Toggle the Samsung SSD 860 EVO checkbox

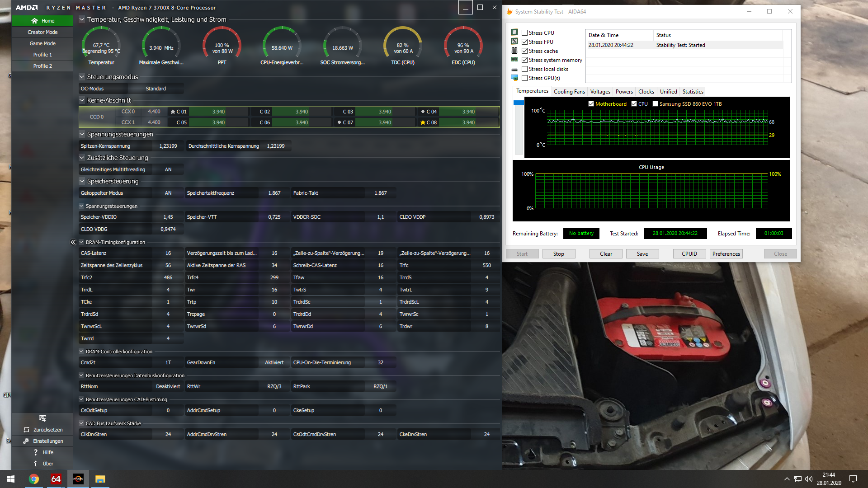(655, 104)
